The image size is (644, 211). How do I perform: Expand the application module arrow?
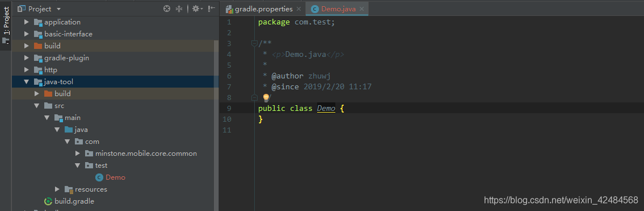coord(27,22)
